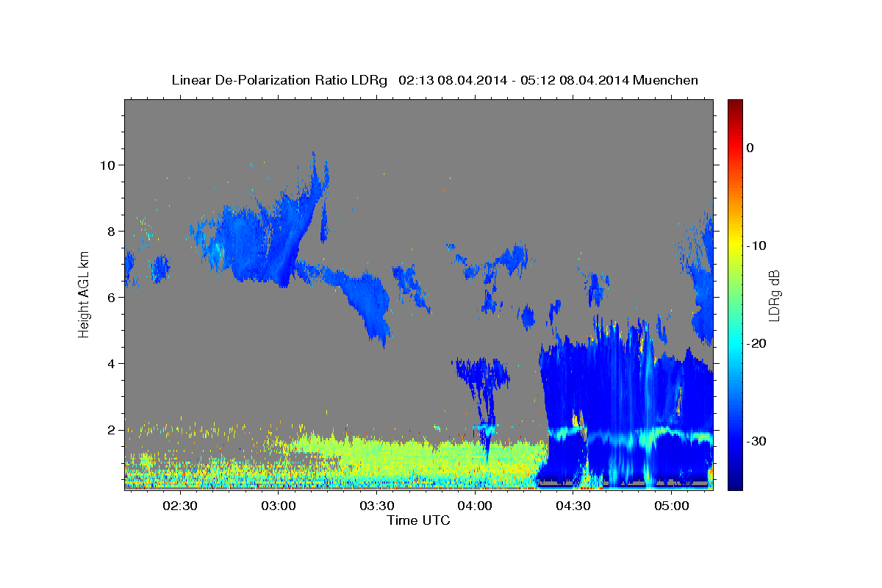This screenshot has height=588, width=882.
Task: Click the dark blue bottom of the colorbar
Action: tap(735, 481)
